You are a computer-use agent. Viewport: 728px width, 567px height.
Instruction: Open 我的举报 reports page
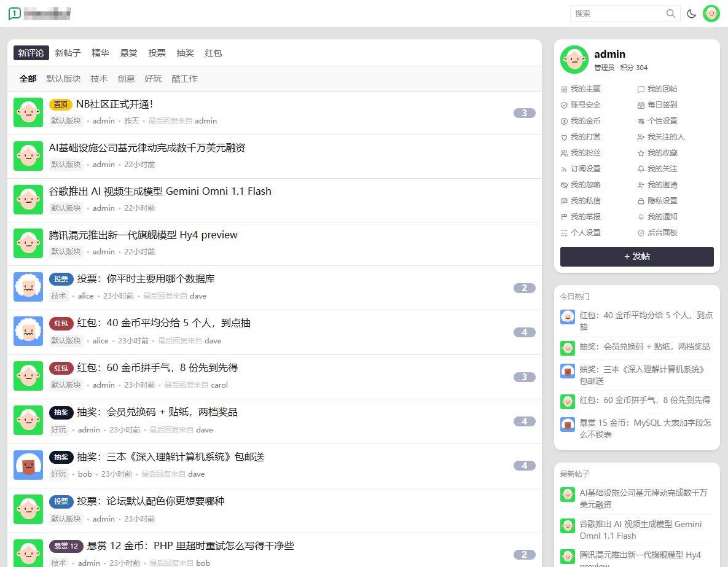(x=581, y=217)
